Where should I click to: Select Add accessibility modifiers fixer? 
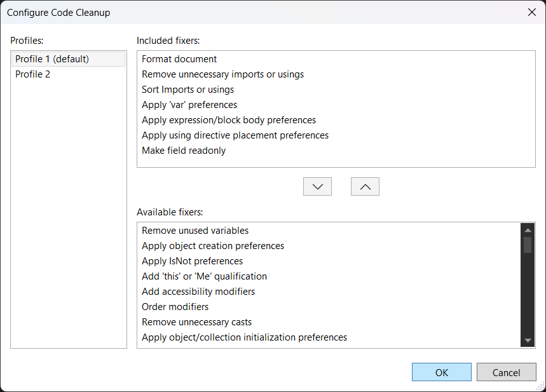pyautogui.click(x=198, y=292)
